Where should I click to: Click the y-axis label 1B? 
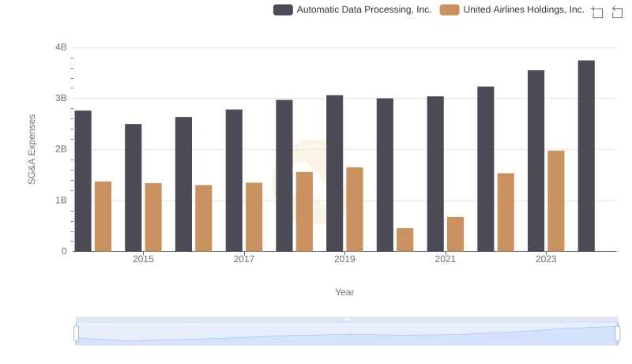tap(61, 200)
